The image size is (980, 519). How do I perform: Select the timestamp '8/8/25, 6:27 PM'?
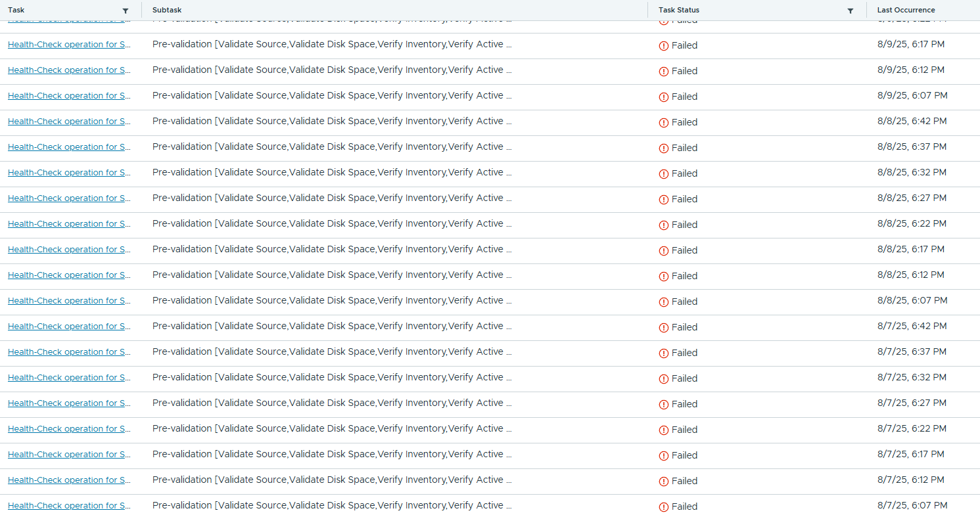912,198
